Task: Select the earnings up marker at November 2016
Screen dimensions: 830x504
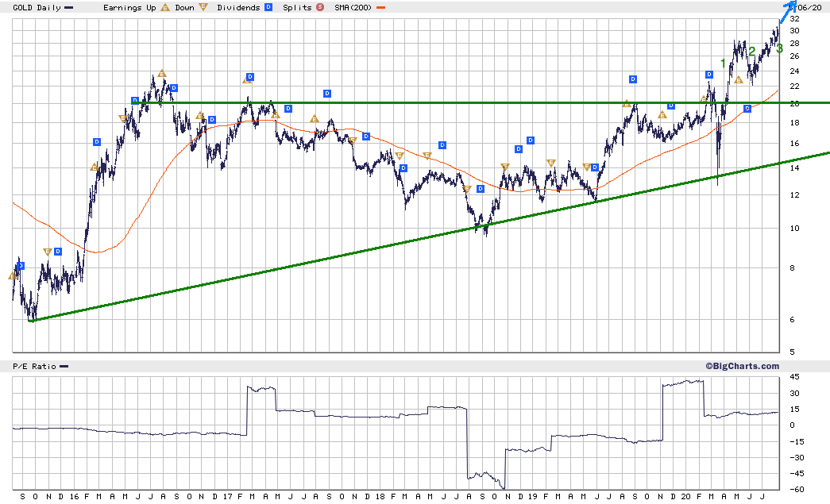Action: [200, 115]
